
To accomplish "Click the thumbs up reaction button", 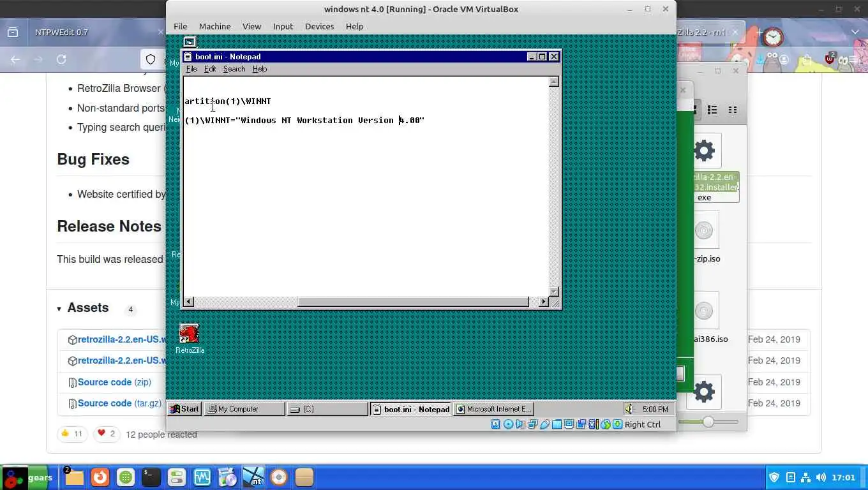I will click(x=72, y=434).
